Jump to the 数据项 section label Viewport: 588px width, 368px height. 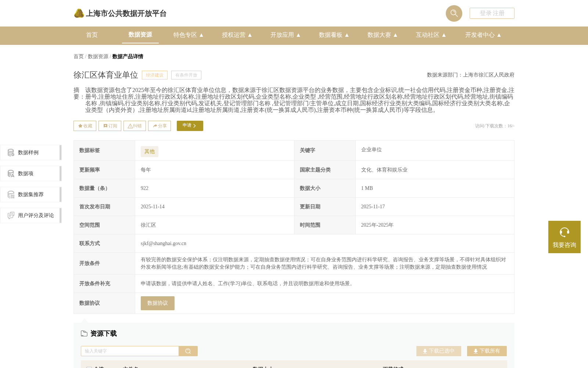click(x=26, y=173)
